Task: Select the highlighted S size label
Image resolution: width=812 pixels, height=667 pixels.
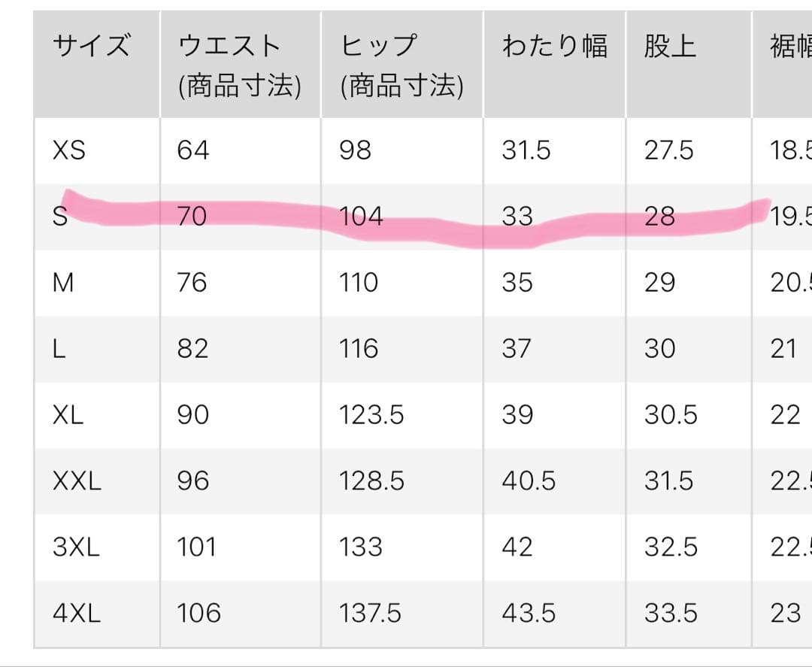Action: [x=60, y=216]
